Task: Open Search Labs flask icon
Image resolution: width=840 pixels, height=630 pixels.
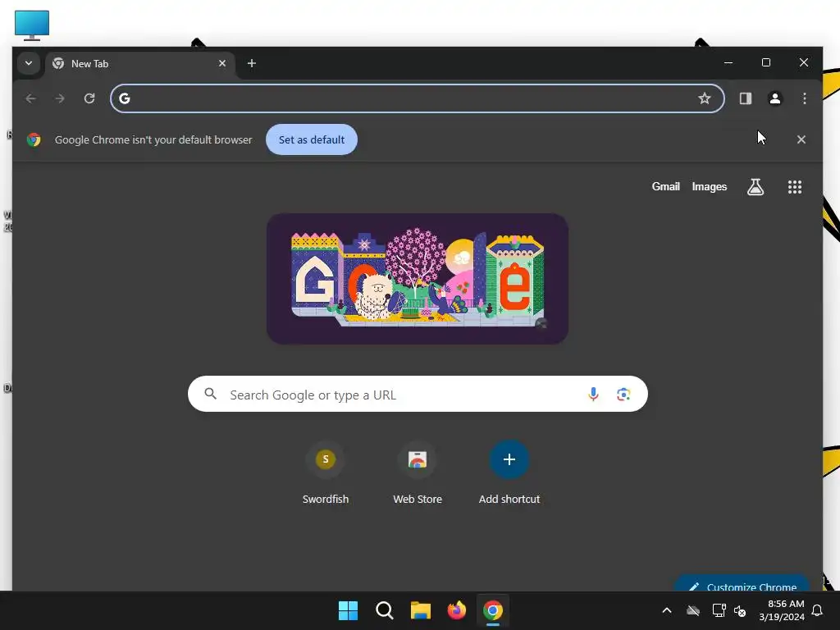Action: click(x=756, y=187)
